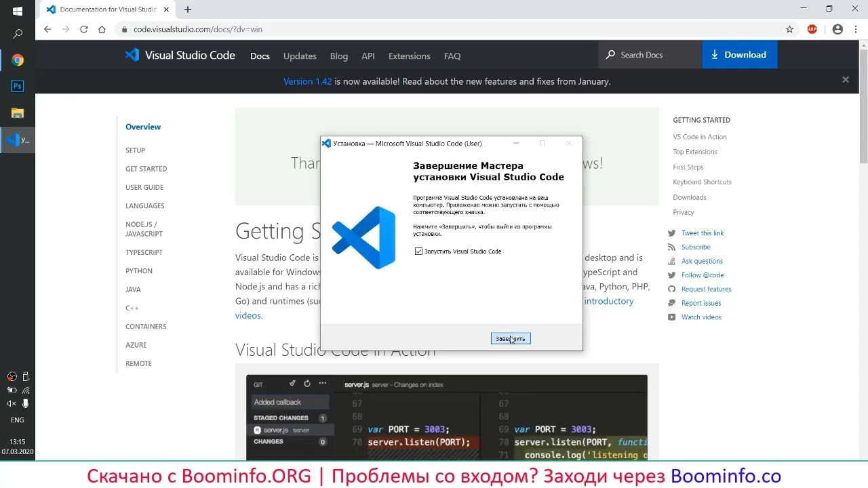Open the FAQ page
Viewport: 868px width, 488px height.
pos(452,56)
